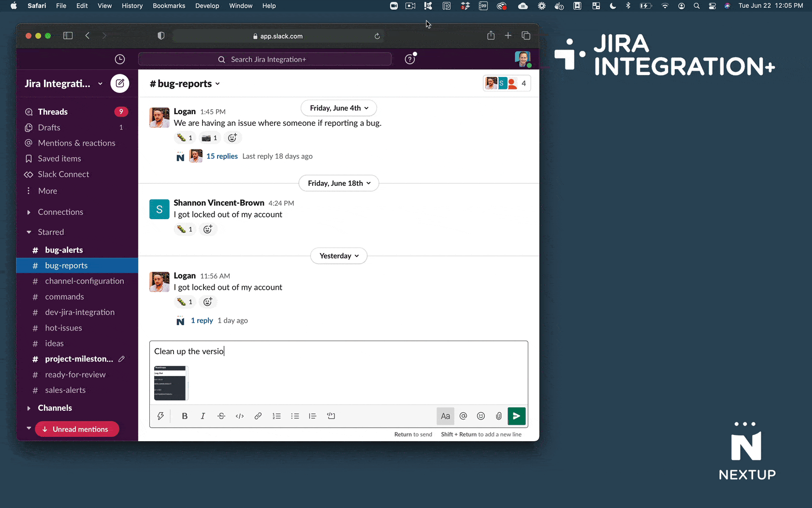The height and width of the screenshot is (508, 812).
Task: Collapse the Starred section
Action: pos(29,232)
